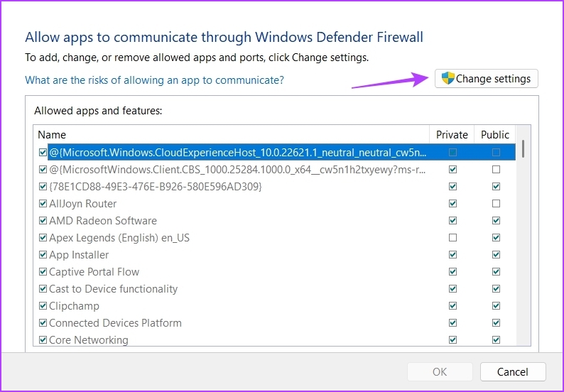The height and width of the screenshot is (392, 564).
Task: Toggle App Installer Public checkbox
Action: tap(496, 255)
